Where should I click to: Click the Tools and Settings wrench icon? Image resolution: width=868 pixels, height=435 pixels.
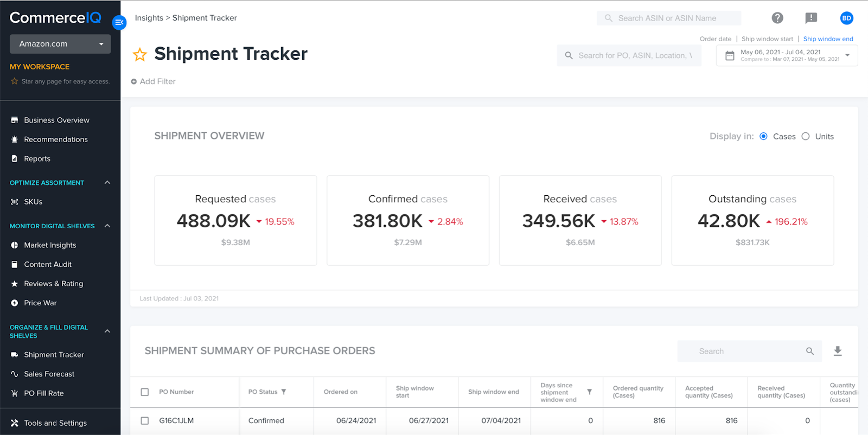tap(15, 423)
